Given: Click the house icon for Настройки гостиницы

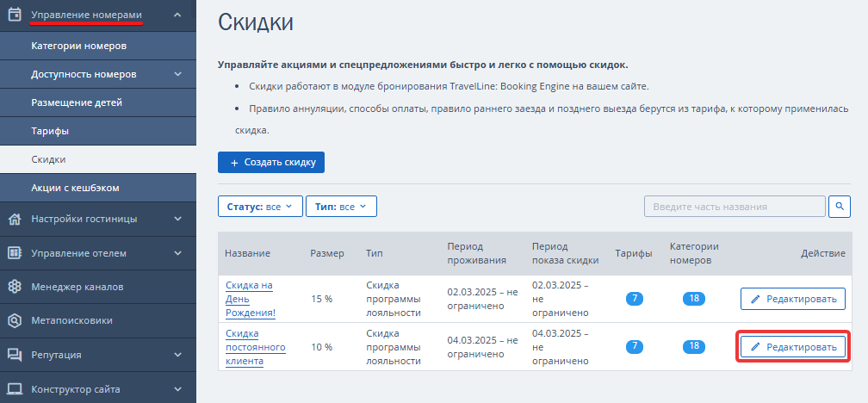Looking at the screenshot, I should [15, 220].
